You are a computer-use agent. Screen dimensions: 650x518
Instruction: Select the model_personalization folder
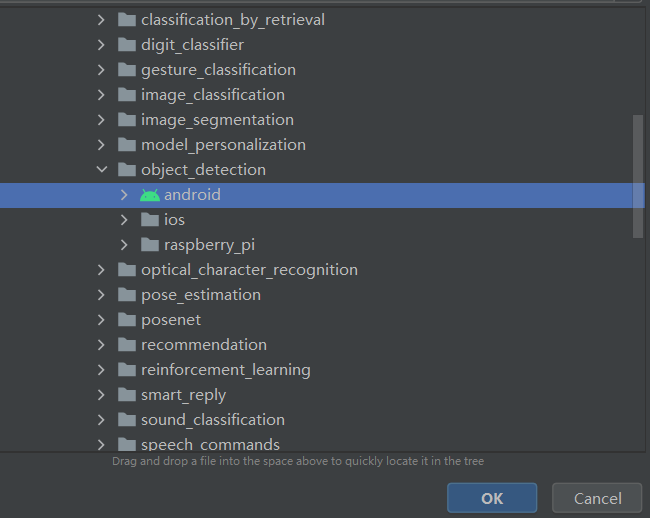pos(223,145)
